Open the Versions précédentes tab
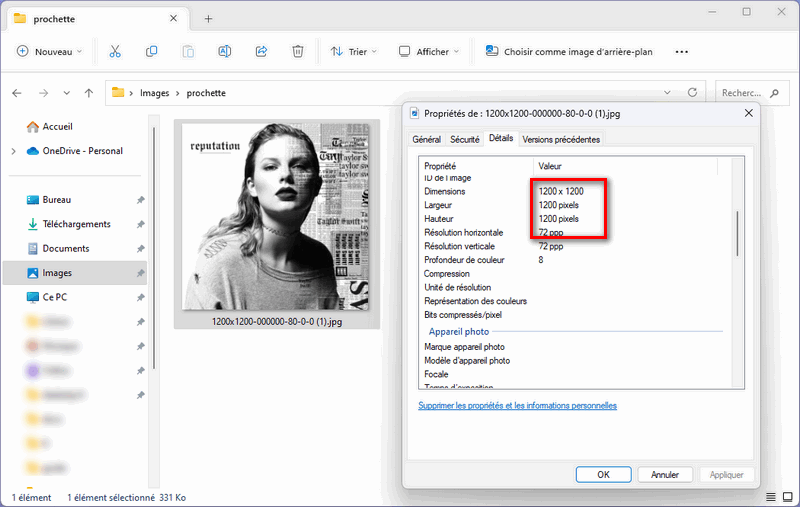 pos(561,139)
